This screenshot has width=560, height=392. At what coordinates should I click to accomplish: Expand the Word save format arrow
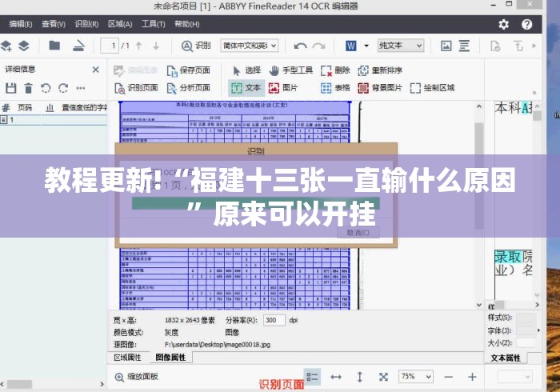point(366,46)
